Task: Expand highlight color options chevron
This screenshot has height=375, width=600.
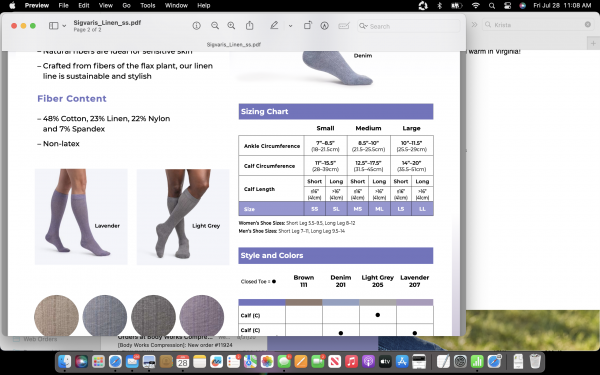Action: (x=290, y=26)
